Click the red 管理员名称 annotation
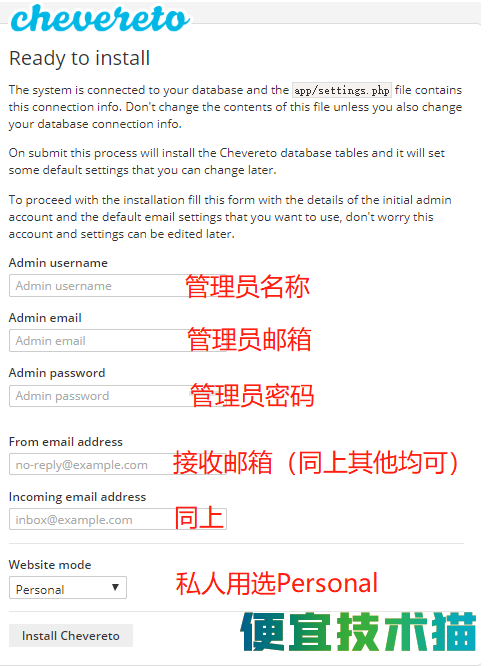This screenshot has width=491, height=666. (x=247, y=286)
